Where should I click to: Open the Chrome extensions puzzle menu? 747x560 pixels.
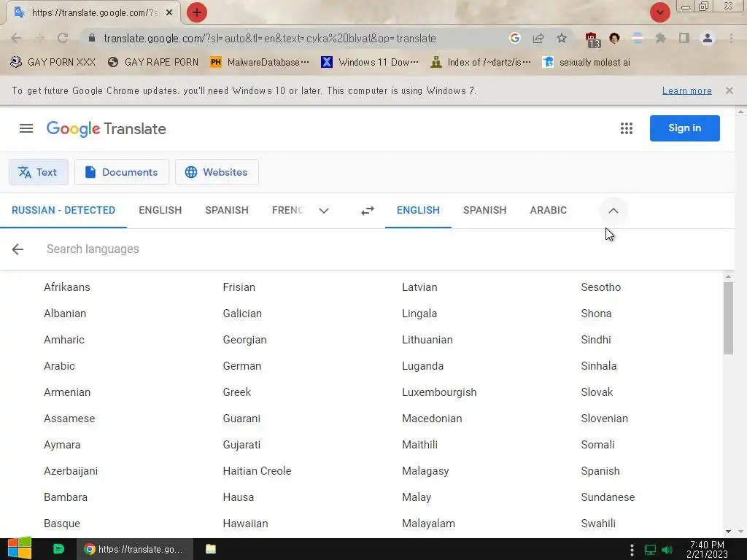coord(660,38)
